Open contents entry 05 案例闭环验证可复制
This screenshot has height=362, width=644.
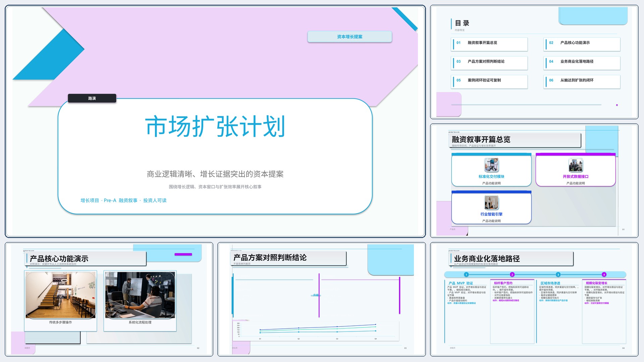tap(489, 82)
